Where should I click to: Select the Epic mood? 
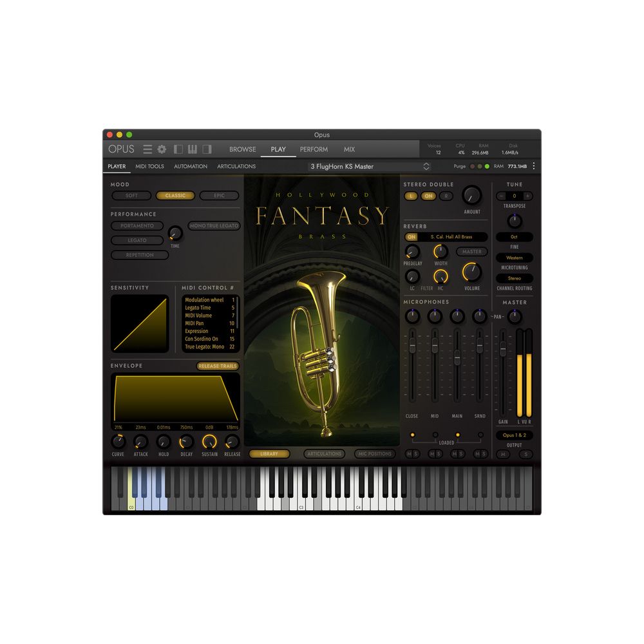220,196
